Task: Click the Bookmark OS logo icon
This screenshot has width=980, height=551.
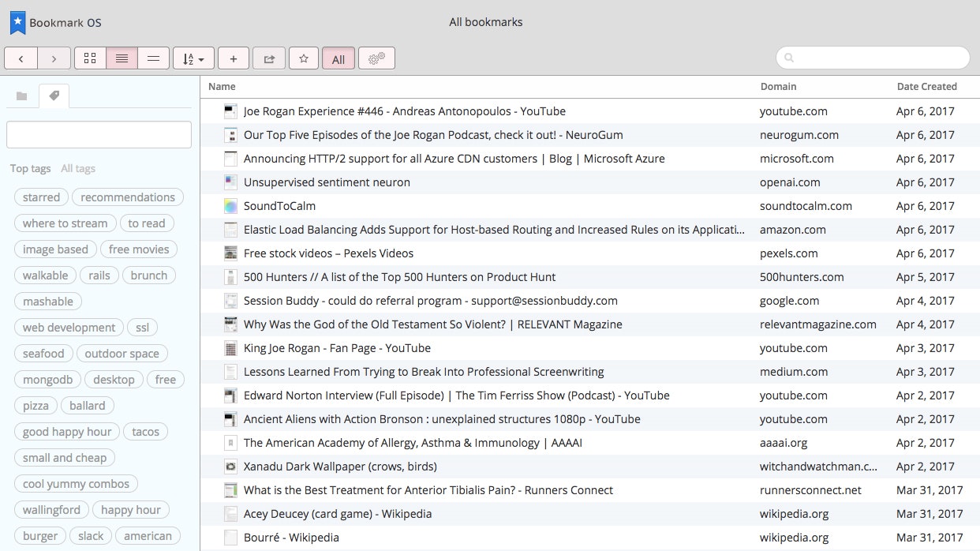Action: (x=17, y=23)
